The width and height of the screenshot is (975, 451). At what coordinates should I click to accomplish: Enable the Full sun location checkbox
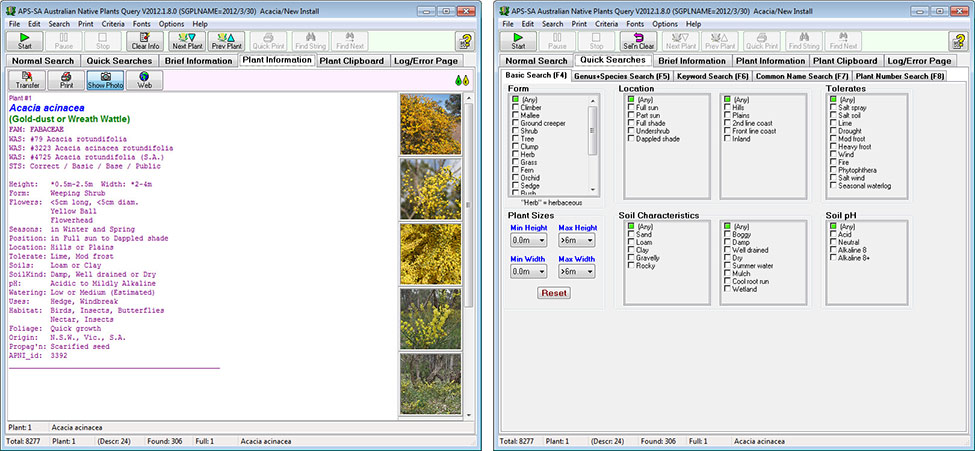pyautogui.click(x=630, y=109)
